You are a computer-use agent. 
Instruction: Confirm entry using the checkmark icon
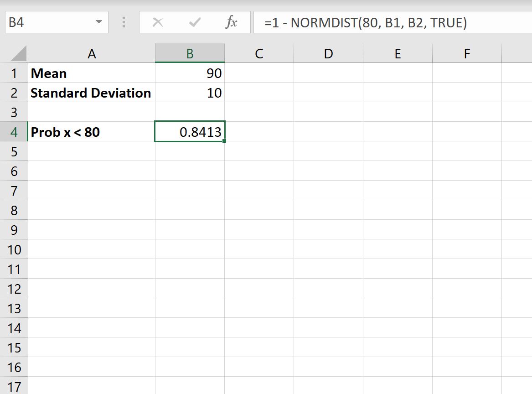(195, 21)
